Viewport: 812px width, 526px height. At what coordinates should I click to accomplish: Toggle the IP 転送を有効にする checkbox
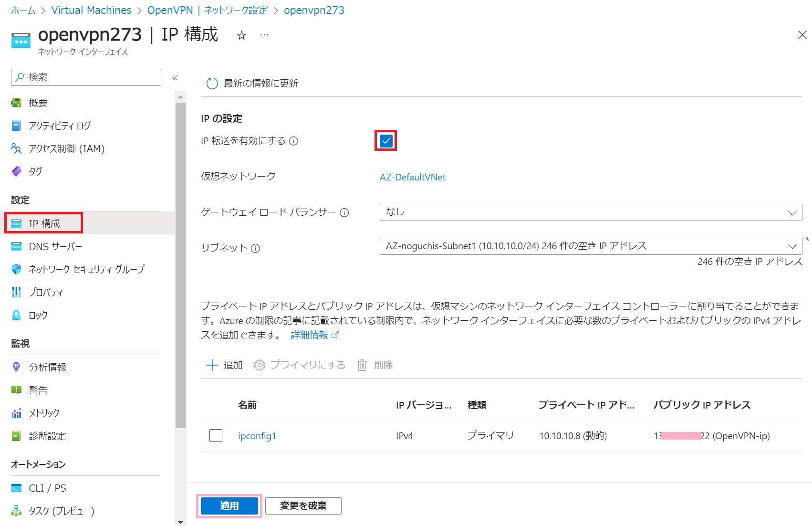[x=386, y=141]
